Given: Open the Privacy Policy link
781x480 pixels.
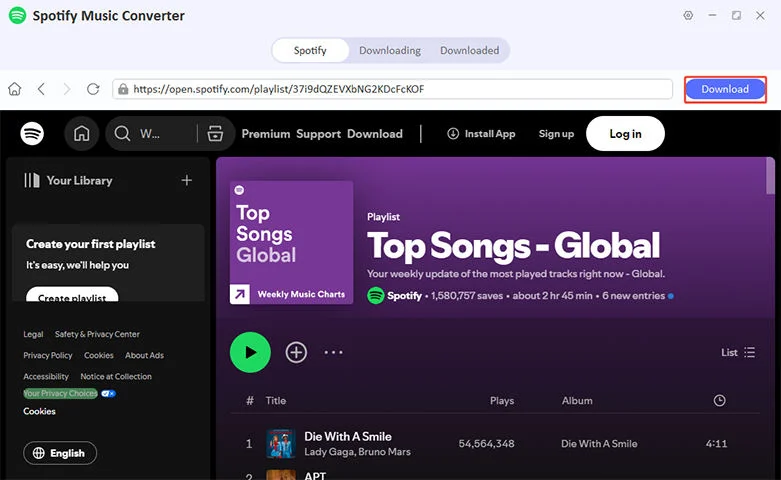Looking at the screenshot, I should (48, 356).
